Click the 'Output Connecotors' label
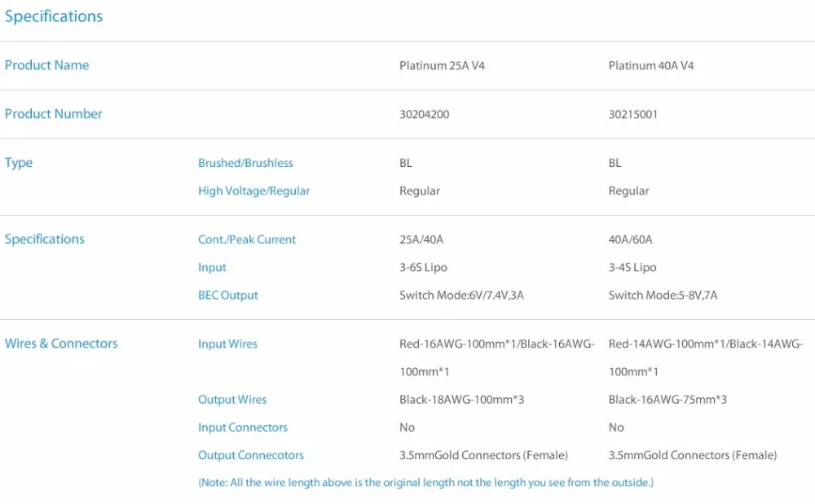The height and width of the screenshot is (504, 815). point(251,455)
